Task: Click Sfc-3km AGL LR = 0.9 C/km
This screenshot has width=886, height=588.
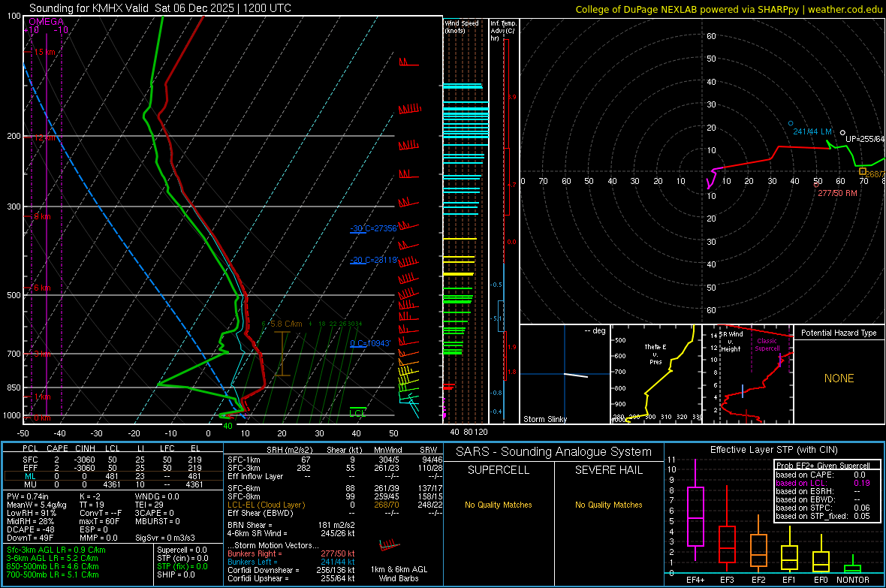Action: coord(56,550)
